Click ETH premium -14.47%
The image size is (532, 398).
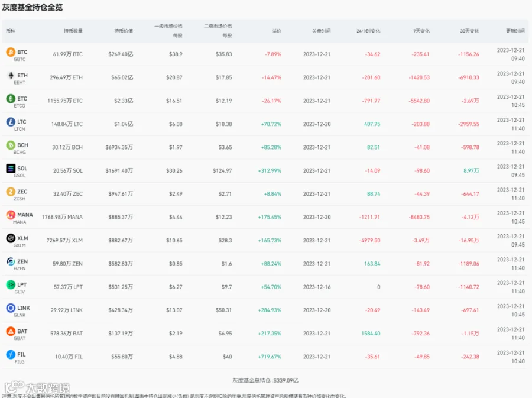pos(271,77)
